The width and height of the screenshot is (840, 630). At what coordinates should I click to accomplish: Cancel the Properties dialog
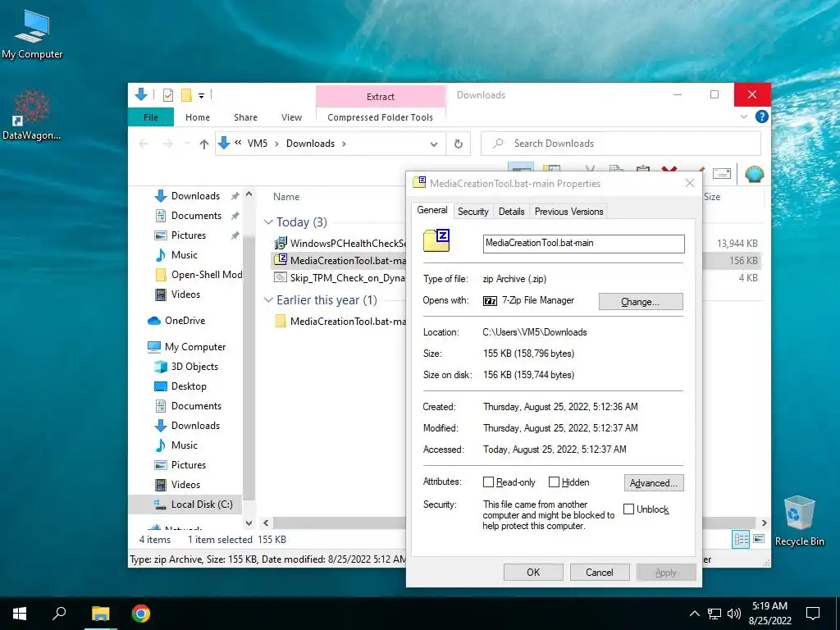click(x=600, y=572)
